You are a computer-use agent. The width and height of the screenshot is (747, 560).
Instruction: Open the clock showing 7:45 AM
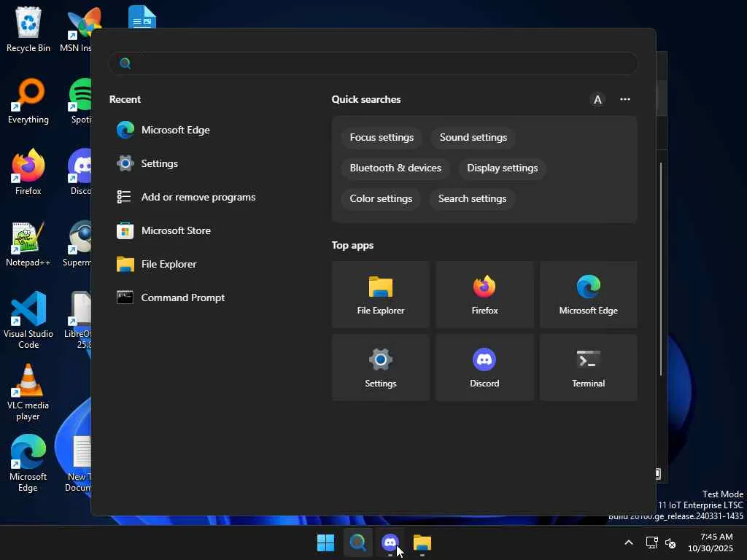click(711, 542)
